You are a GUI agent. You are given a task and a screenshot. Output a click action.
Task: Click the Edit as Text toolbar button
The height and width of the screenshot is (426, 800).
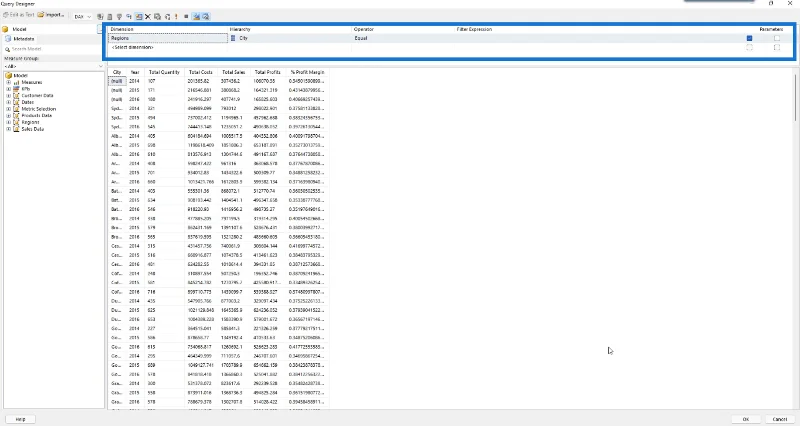coord(19,15)
